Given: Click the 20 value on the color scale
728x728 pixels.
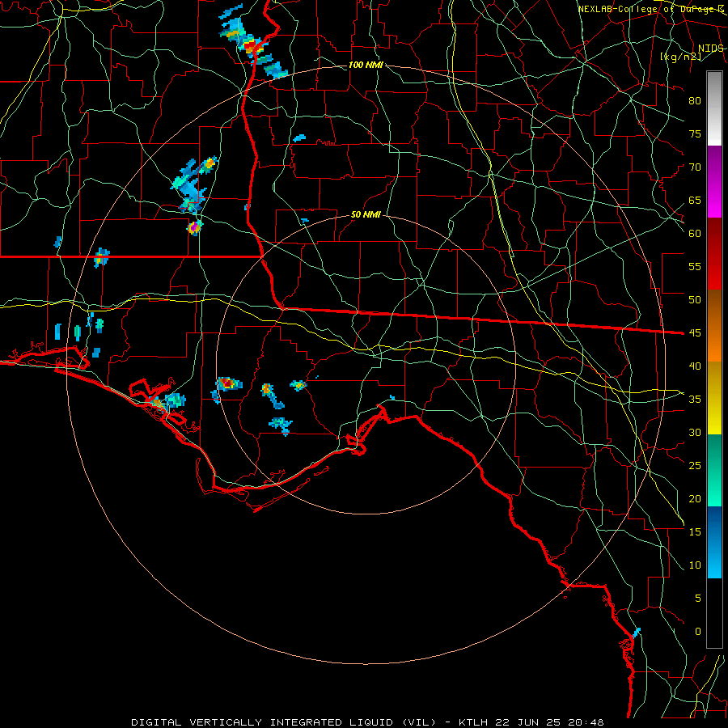Looking at the screenshot, I should click(695, 499).
